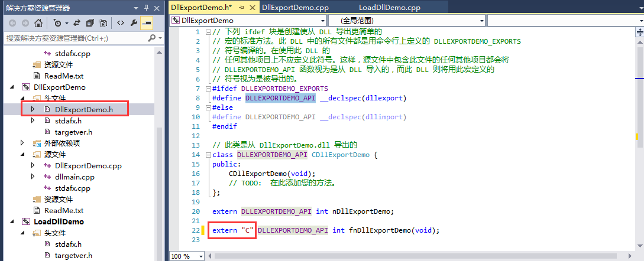The width and height of the screenshot is (644, 261).
Task: Click nDllExportDemo variable on line 20
Action: (x=361, y=211)
